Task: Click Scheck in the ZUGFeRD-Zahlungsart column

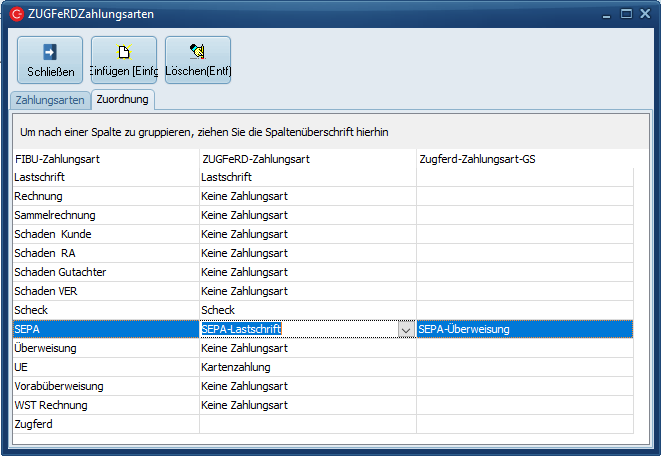Action: (308, 310)
